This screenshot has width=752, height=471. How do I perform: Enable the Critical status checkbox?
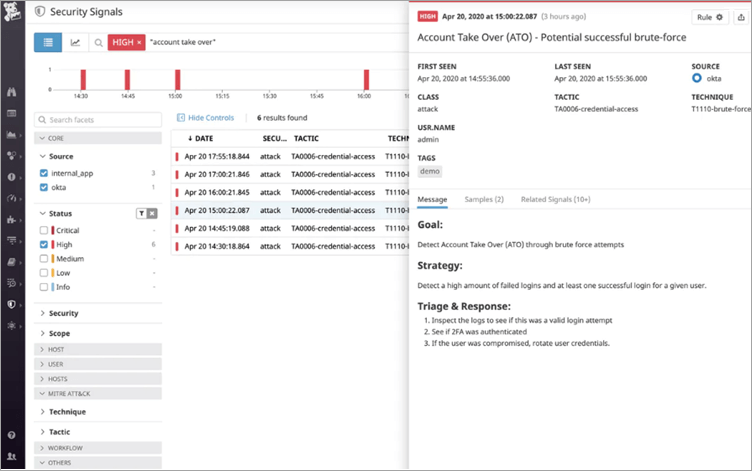click(43, 230)
